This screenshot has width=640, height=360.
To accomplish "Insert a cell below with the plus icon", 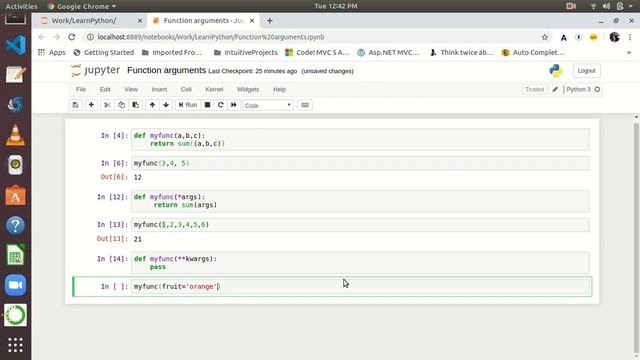I will pos(91,105).
